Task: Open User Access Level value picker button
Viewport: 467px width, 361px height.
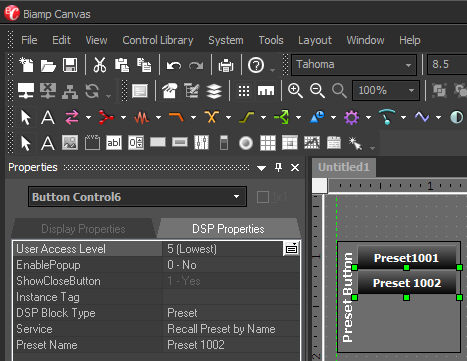Action: click(x=291, y=249)
